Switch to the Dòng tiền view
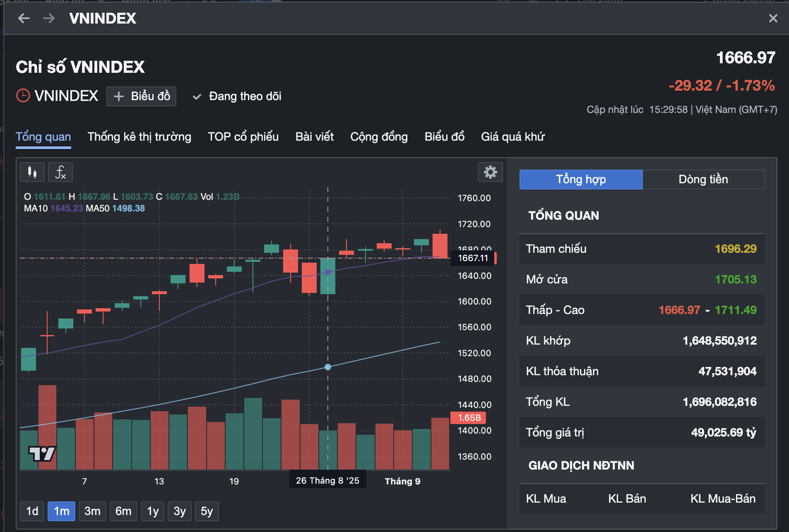This screenshot has height=532, width=789. click(703, 180)
